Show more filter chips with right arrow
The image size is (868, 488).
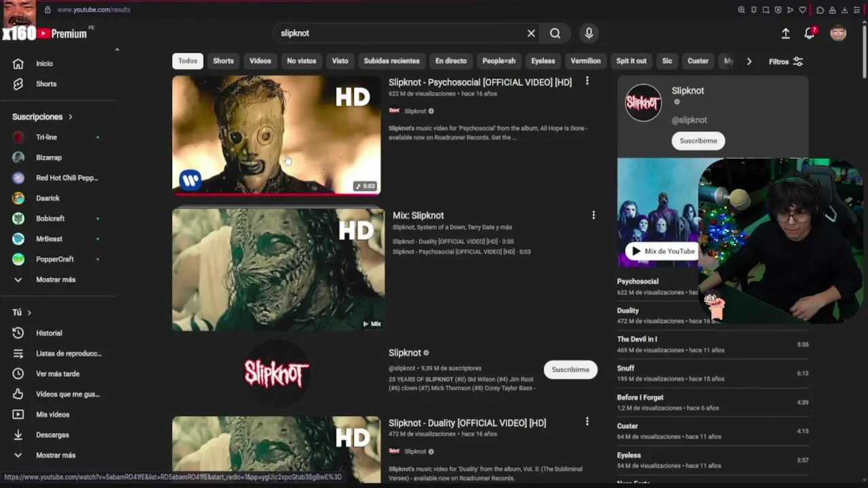(749, 61)
